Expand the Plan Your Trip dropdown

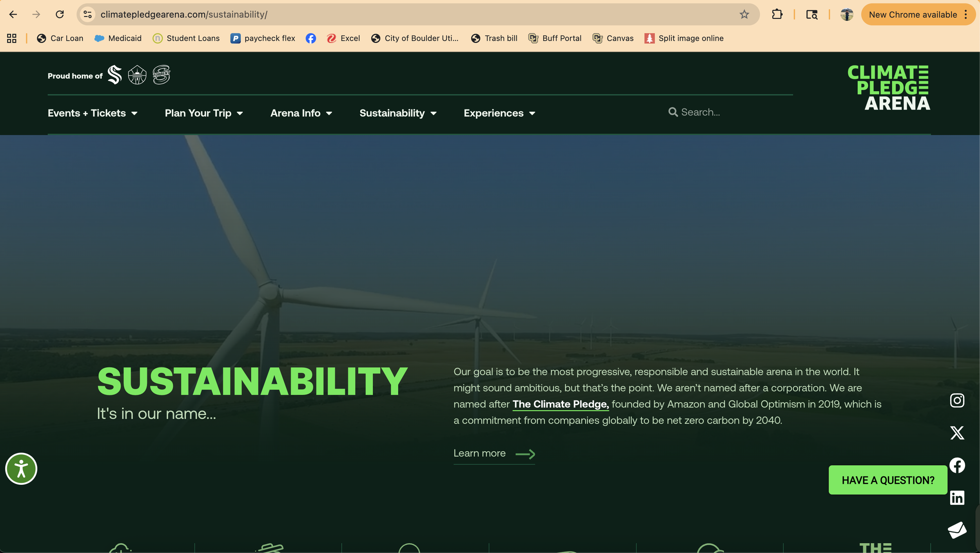click(204, 113)
